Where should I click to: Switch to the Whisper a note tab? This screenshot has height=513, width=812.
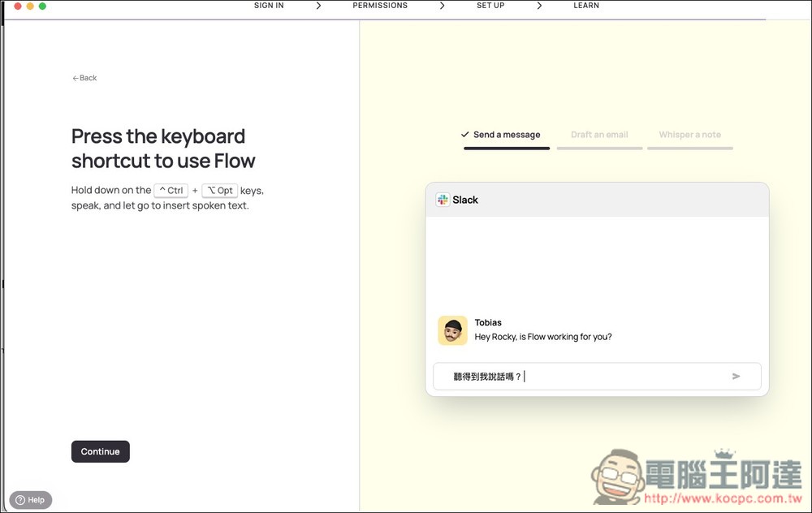[x=689, y=135]
